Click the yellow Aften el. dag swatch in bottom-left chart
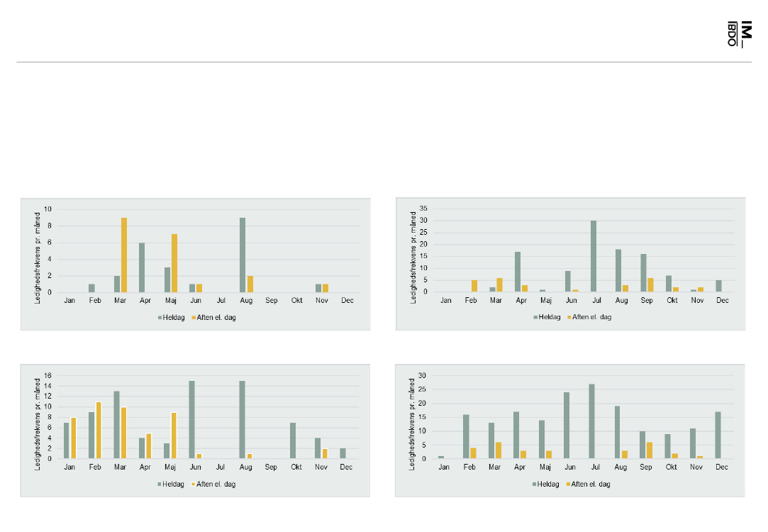The width and height of the screenshot is (768, 532). [x=193, y=484]
